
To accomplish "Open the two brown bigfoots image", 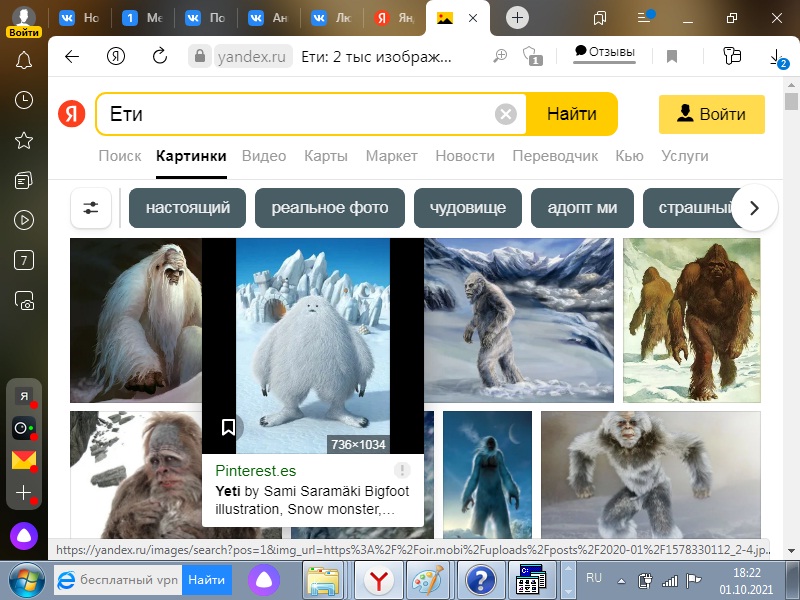I will 691,320.
